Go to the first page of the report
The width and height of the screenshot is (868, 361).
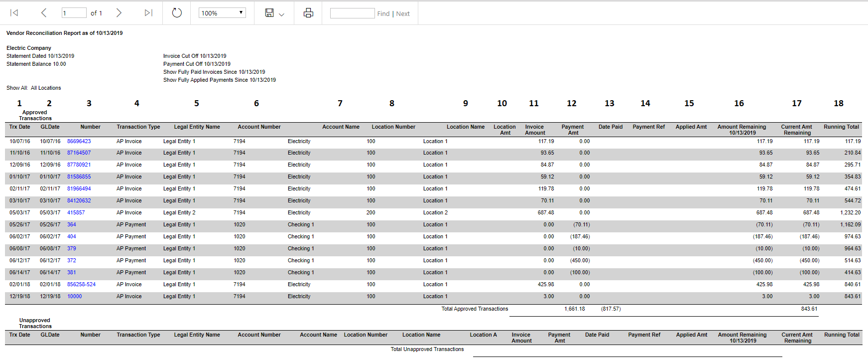pos(14,13)
